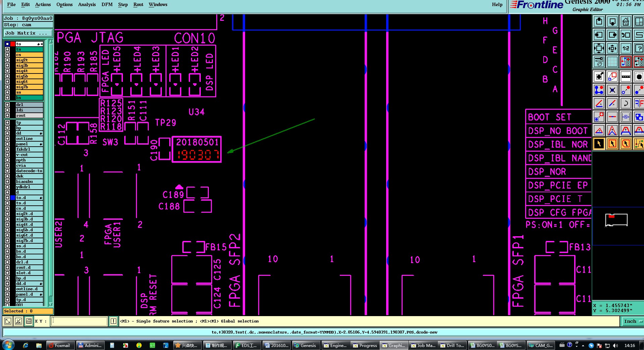Toggle the checkbox for layer drl

coord(7,105)
